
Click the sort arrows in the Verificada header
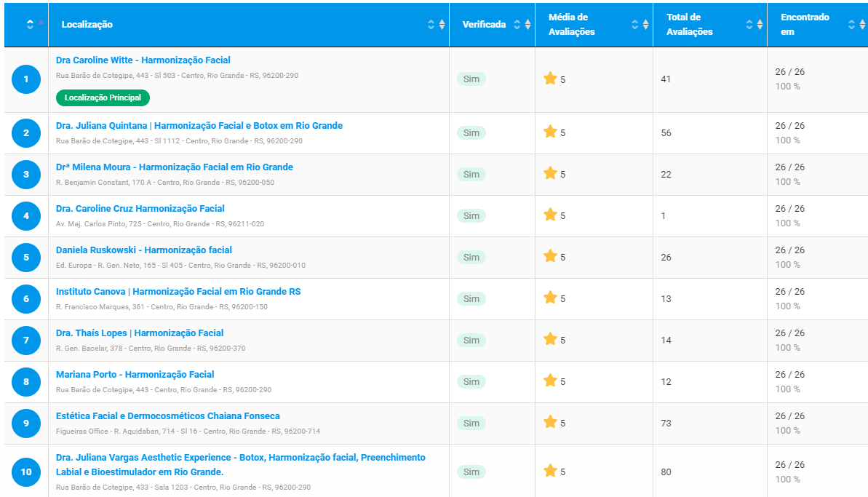522,24
